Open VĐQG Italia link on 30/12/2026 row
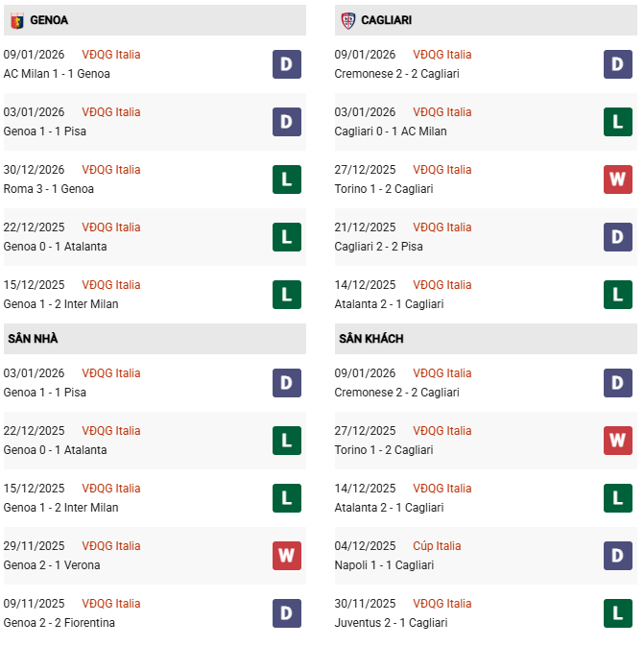The width and height of the screenshot is (644, 646). (x=111, y=170)
